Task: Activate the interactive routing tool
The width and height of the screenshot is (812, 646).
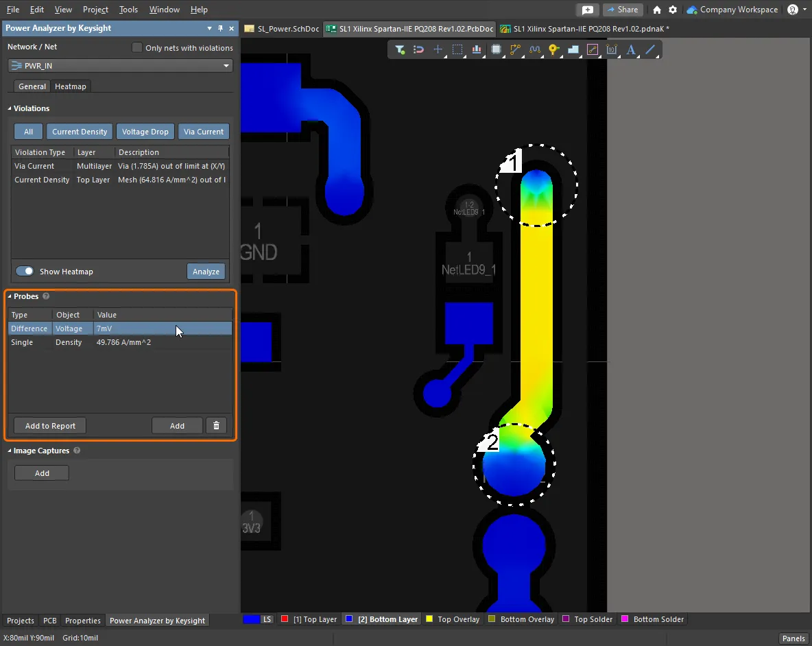Action: pyautogui.click(x=515, y=49)
